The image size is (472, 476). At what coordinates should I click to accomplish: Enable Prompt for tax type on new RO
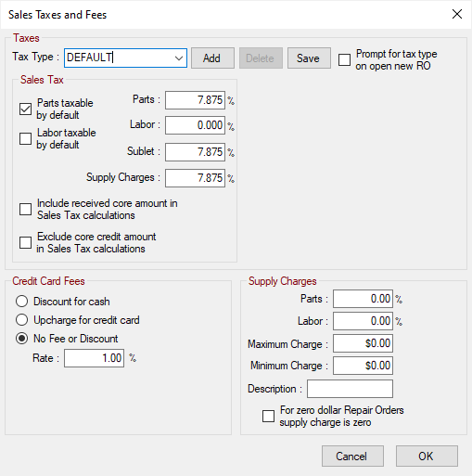344,59
